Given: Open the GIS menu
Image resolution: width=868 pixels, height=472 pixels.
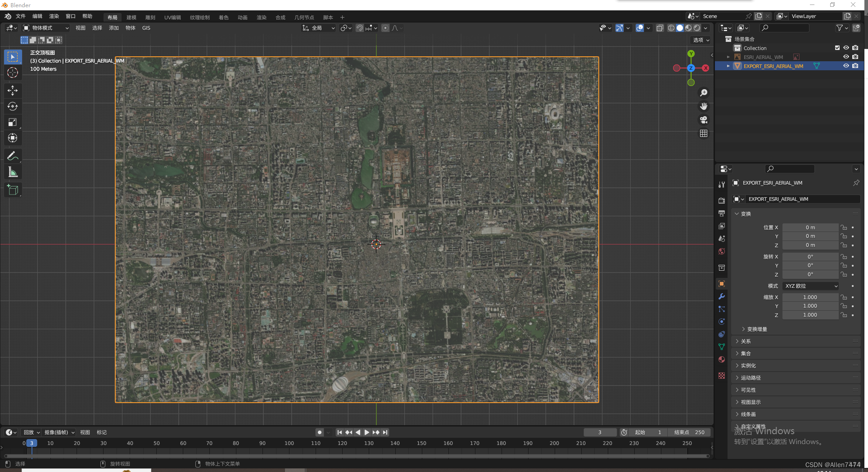Looking at the screenshot, I should [x=146, y=28].
